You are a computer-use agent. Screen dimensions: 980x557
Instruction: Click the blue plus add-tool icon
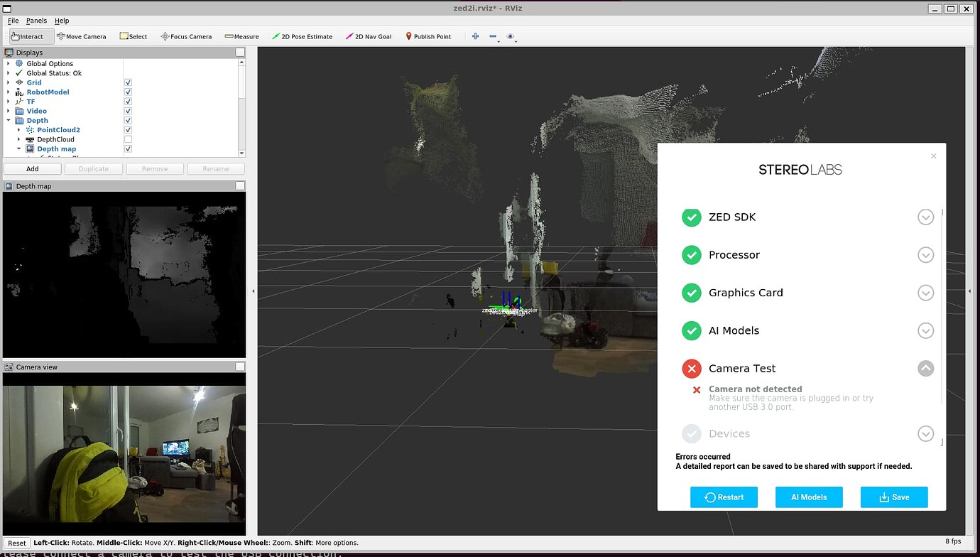coord(476,36)
